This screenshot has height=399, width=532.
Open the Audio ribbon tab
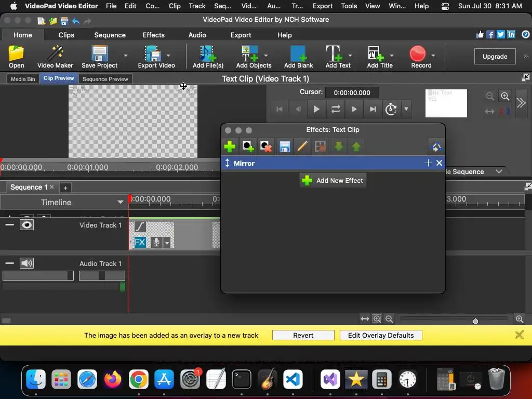click(x=197, y=35)
